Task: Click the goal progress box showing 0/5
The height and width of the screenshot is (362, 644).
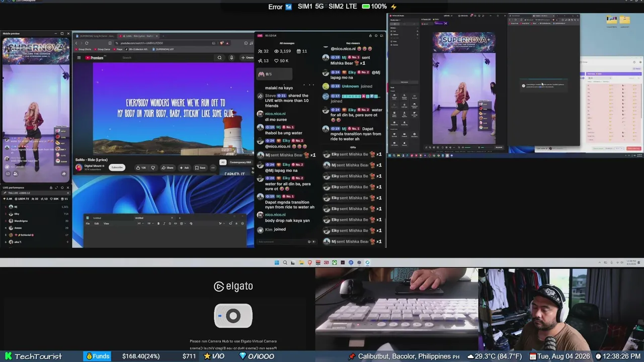Action: pos(274,74)
